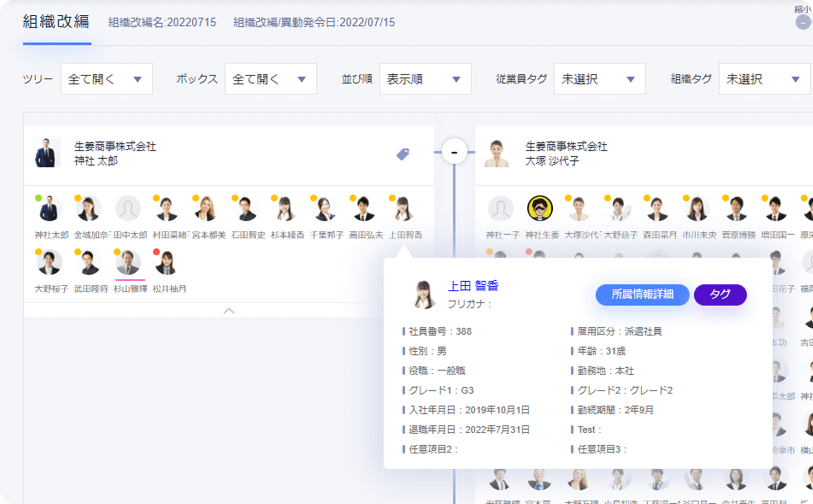Click the tag icon on 神社 太郎 box
813x504 pixels.
click(x=403, y=154)
